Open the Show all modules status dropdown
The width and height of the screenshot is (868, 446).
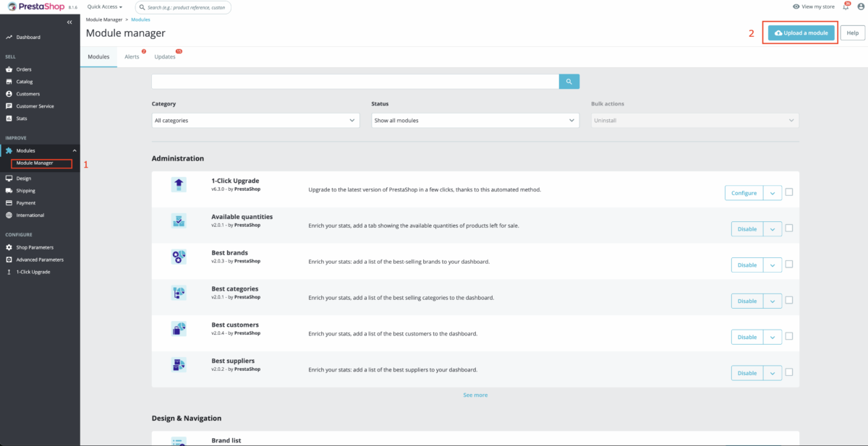(475, 120)
